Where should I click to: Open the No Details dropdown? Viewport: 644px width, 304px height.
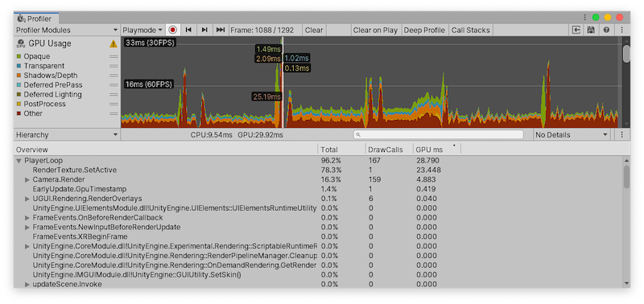[572, 134]
